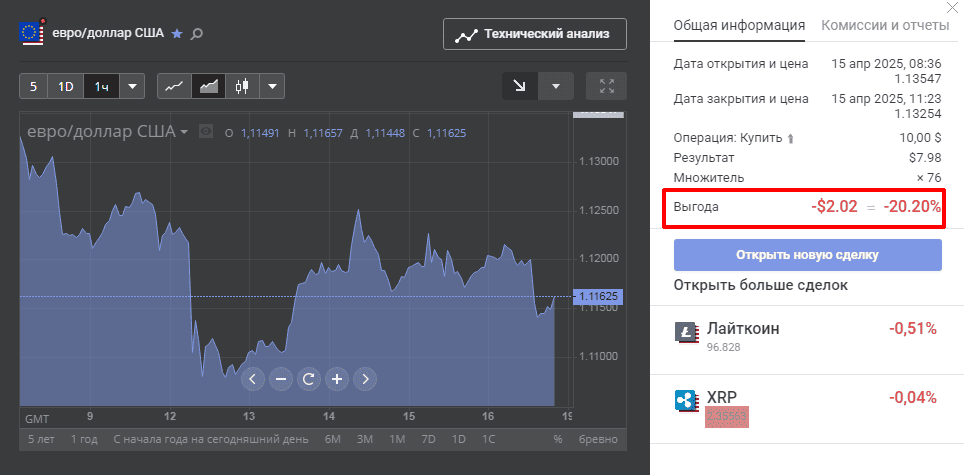Select the 5 лет range
The height and width of the screenshot is (475, 964).
(42, 439)
